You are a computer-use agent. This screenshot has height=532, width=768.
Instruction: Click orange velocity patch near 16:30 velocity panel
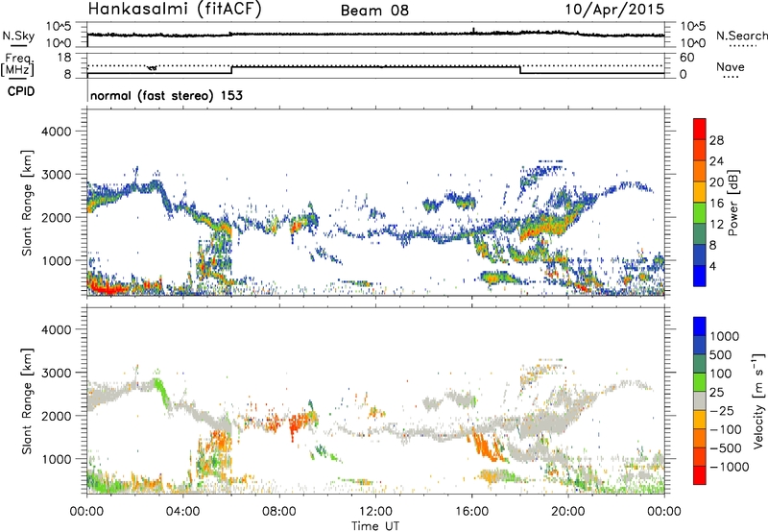[487, 447]
